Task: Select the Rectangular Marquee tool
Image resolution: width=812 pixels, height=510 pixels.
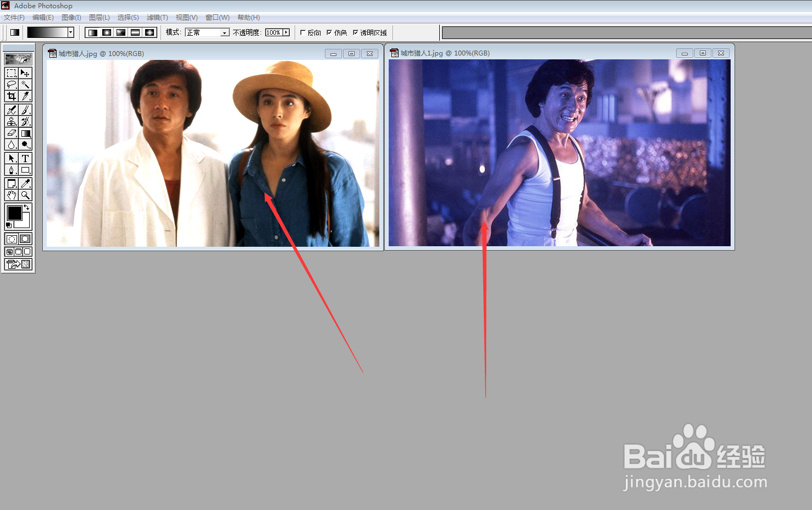Action: [11, 73]
